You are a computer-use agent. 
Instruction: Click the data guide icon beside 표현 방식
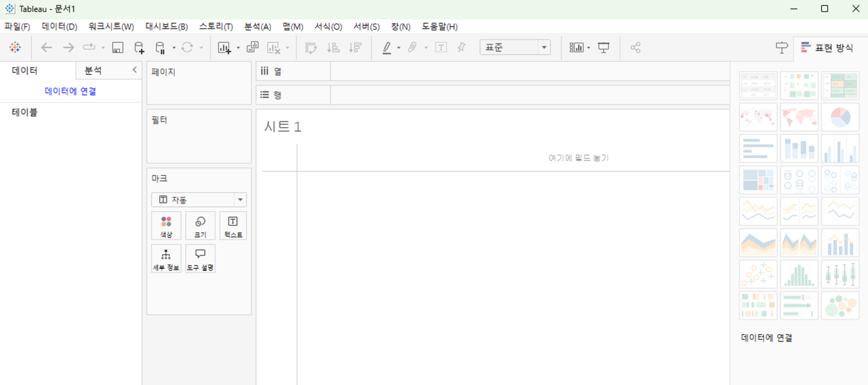(781, 47)
